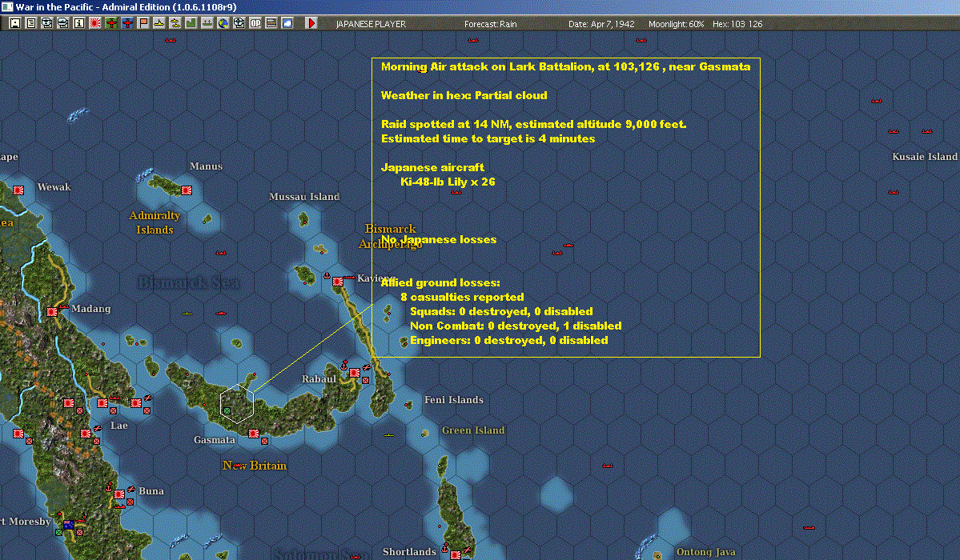Viewport: 960px width, 560px height.
Task: Click the 'Admiralty Islands' map label
Action: (x=155, y=222)
